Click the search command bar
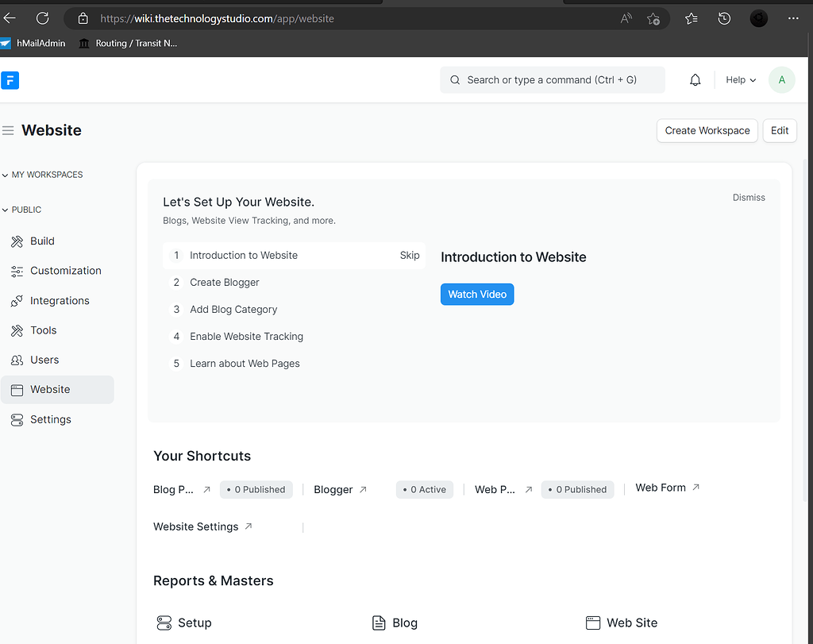This screenshot has width=813, height=644. (552, 79)
